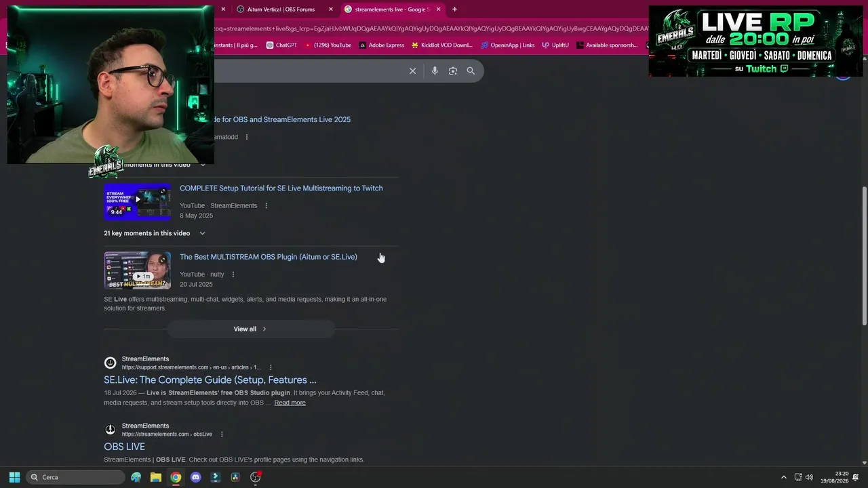Viewport: 868px width, 488px height.
Task: Click the page vertical scrollbar thumb
Action: click(x=864, y=256)
